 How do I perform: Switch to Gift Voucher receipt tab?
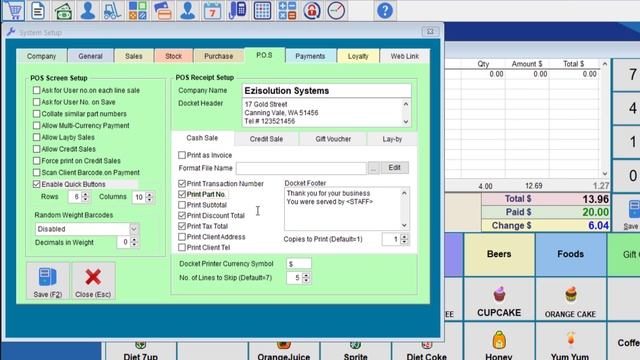333,139
